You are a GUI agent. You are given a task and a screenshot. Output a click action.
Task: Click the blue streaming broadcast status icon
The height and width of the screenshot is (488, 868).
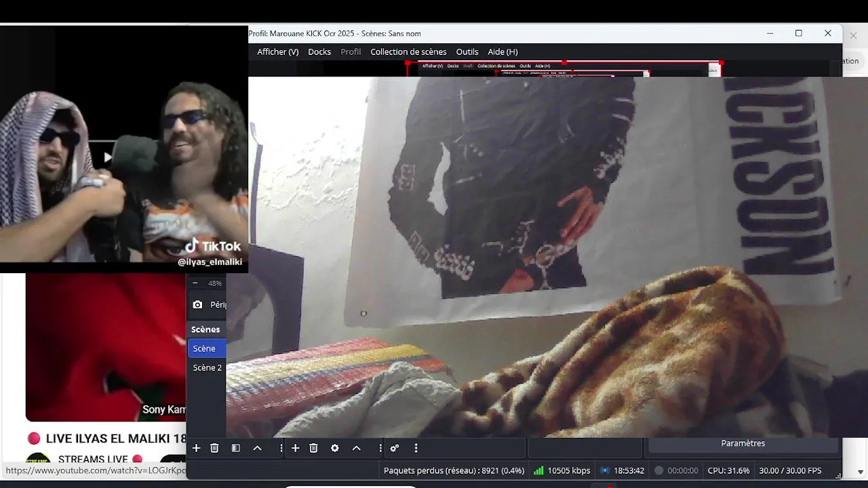[604, 470]
